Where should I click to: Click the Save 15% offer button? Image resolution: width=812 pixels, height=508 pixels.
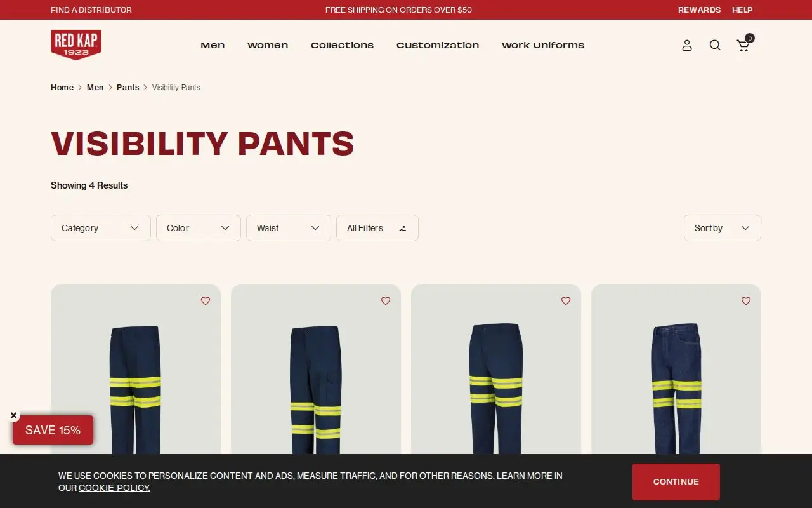(53, 430)
